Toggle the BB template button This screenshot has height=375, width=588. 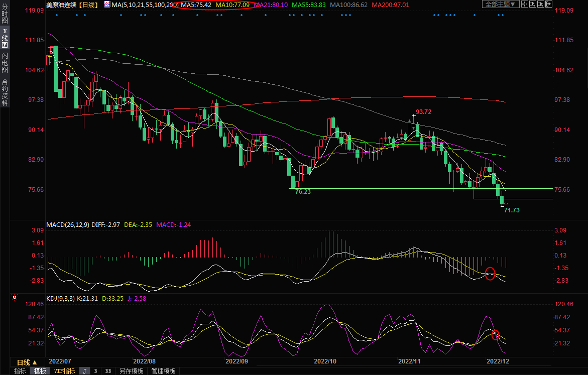point(108,371)
